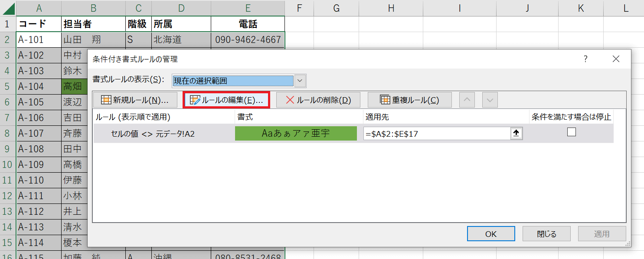Click the help question mark icon
This screenshot has width=644, height=259.
(585, 59)
